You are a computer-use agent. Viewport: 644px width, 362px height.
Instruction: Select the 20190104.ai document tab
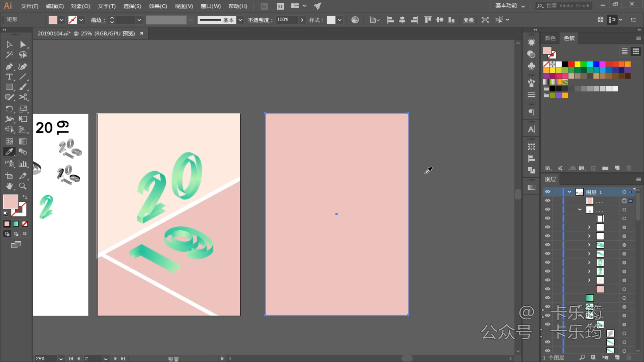pos(86,34)
